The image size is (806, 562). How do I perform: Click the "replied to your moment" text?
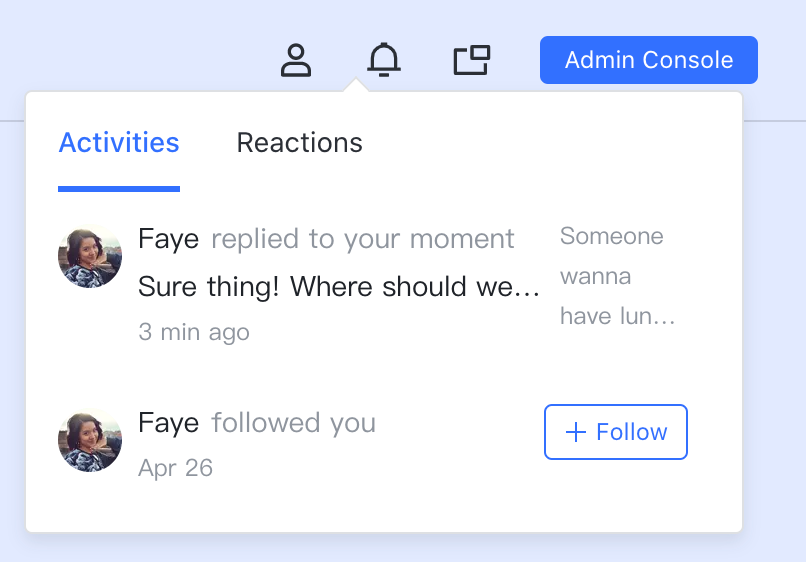click(x=363, y=239)
